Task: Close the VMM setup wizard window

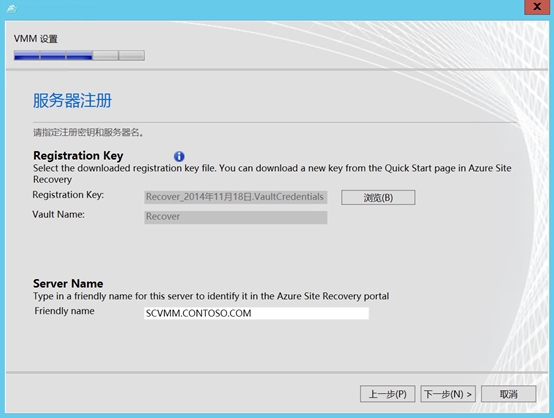Action: coord(537,7)
